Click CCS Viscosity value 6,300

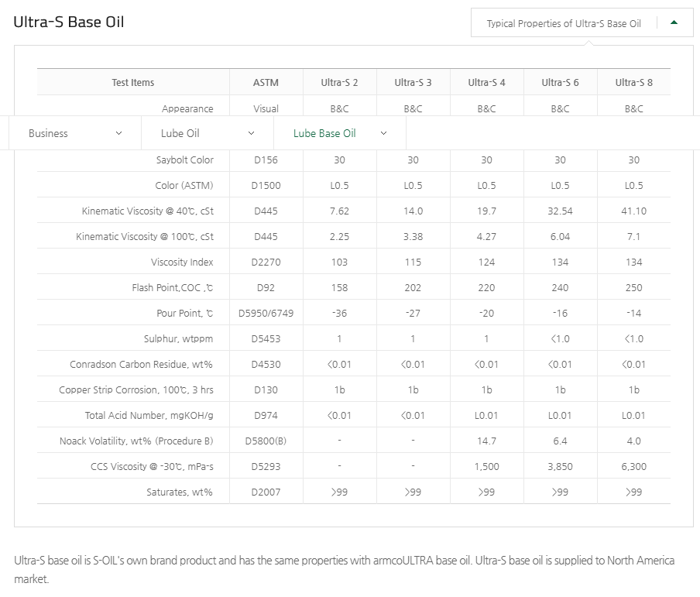(634, 466)
